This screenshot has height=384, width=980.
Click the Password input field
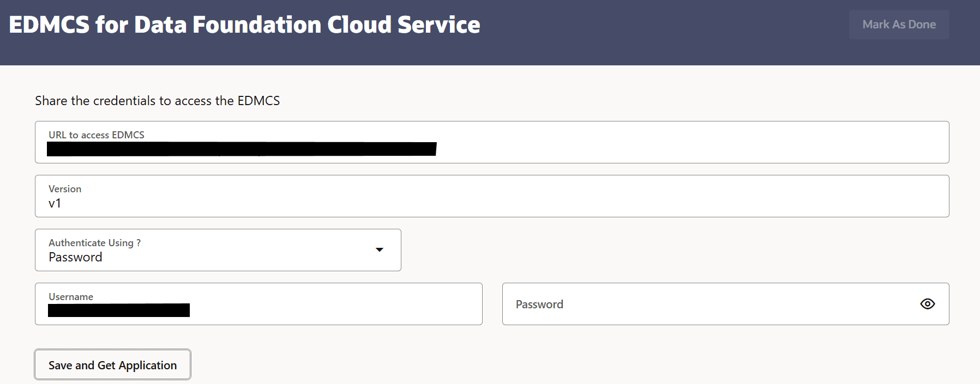[x=709, y=304]
